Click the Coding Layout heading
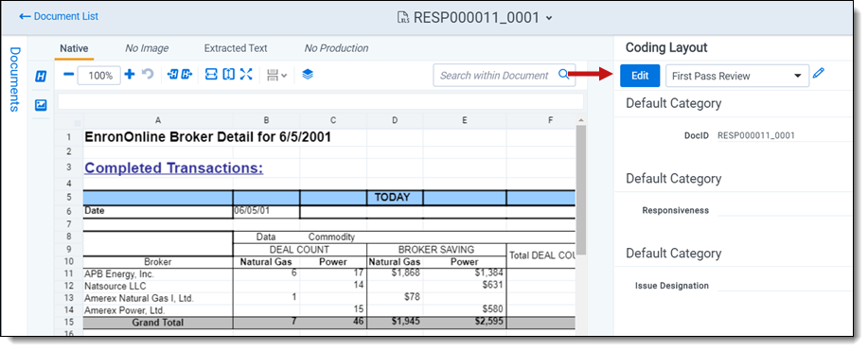 pos(666,47)
